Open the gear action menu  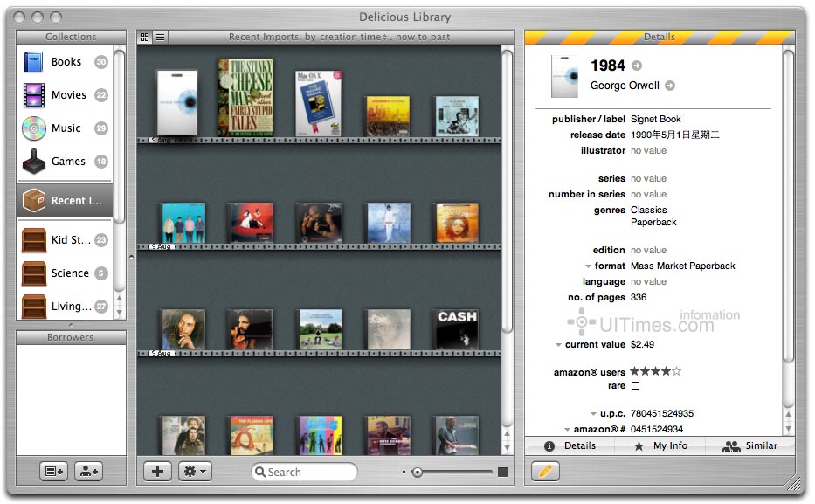195,472
